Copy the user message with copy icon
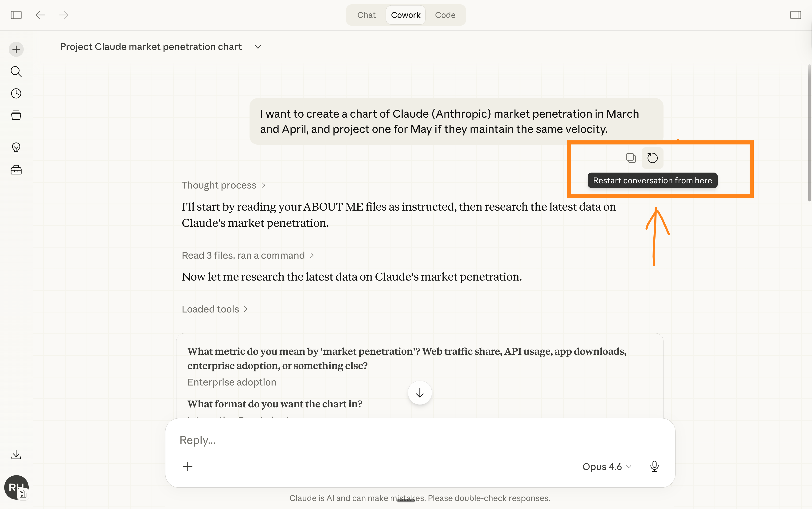Image resolution: width=812 pixels, height=509 pixels. click(631, 158)
